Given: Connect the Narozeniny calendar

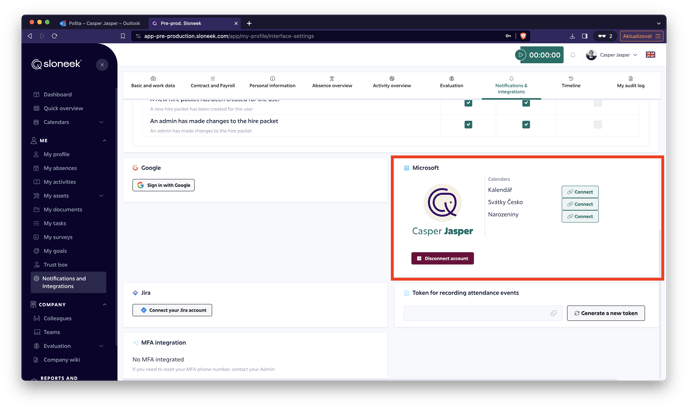Looking at the screenshot, I should (580, 216).
